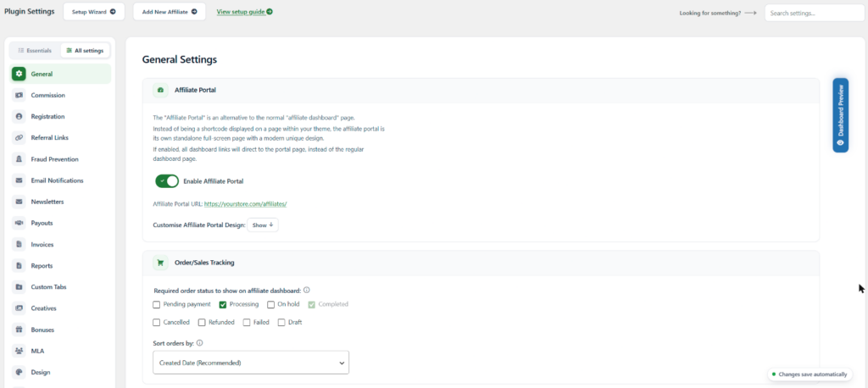Switch to the All settings tab

[85, 50]
